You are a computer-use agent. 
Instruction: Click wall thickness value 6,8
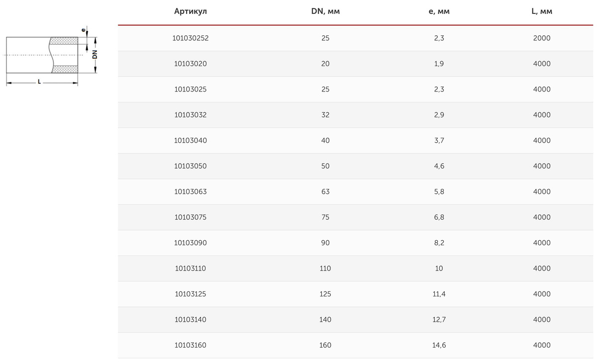[x=439, y=217]
